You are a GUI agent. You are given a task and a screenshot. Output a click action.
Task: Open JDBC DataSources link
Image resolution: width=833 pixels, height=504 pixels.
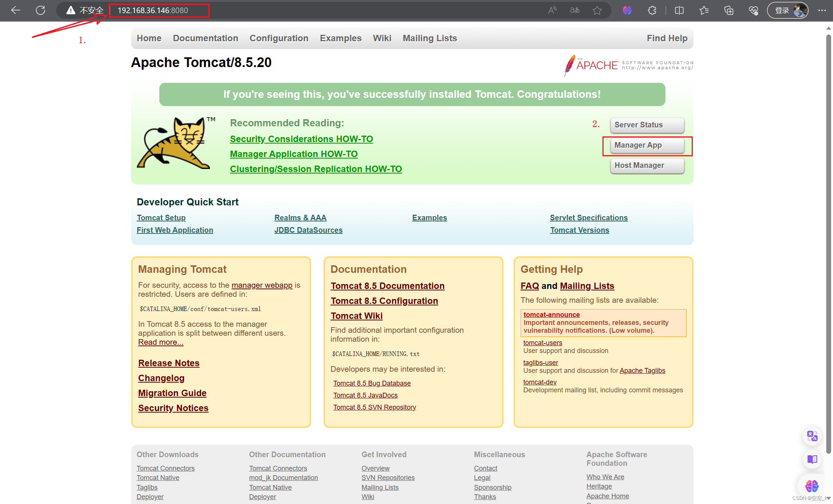pyautogui.click(x=308, y=230)
